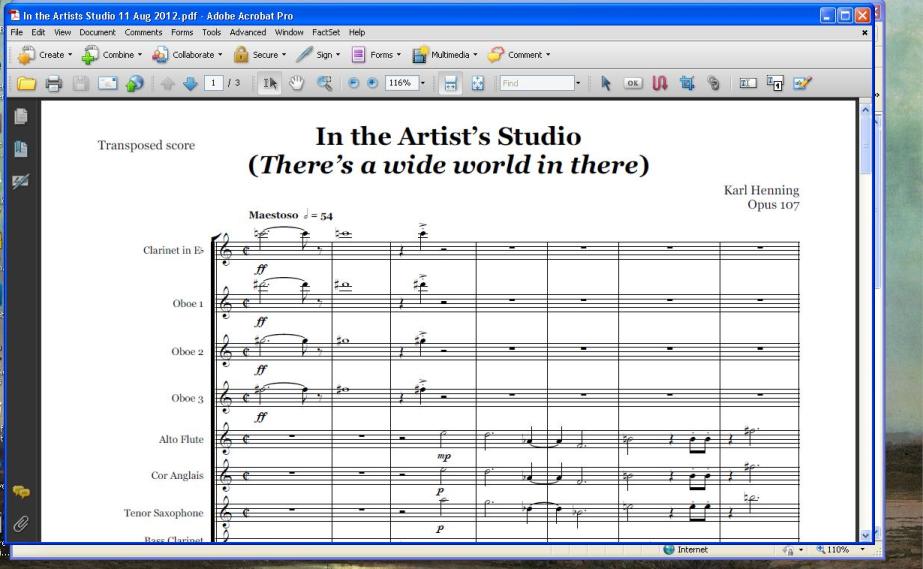This screenshot has height=569, width=923.
Task: Zoom in with the plus circle button
Action: point(372,83)
